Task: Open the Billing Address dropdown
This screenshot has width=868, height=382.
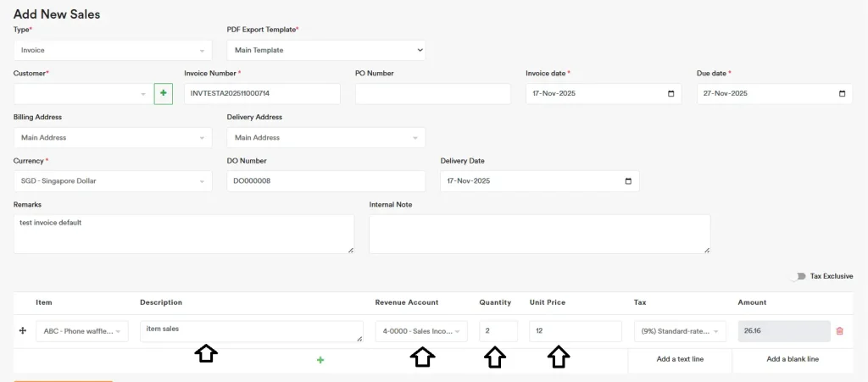Action: coord(113,137)
